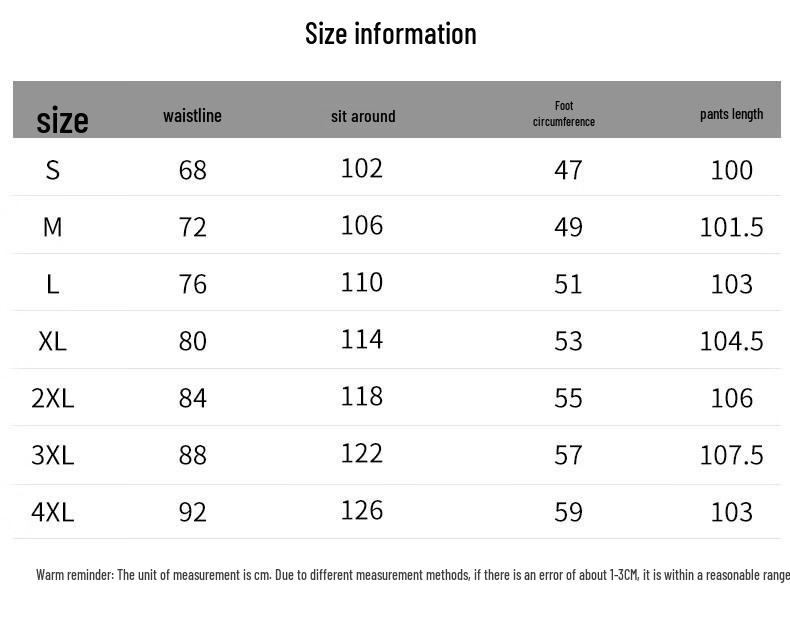This screenshot has width=790, height=636.
Task: Click the S size row label
Action: point(53,170)
